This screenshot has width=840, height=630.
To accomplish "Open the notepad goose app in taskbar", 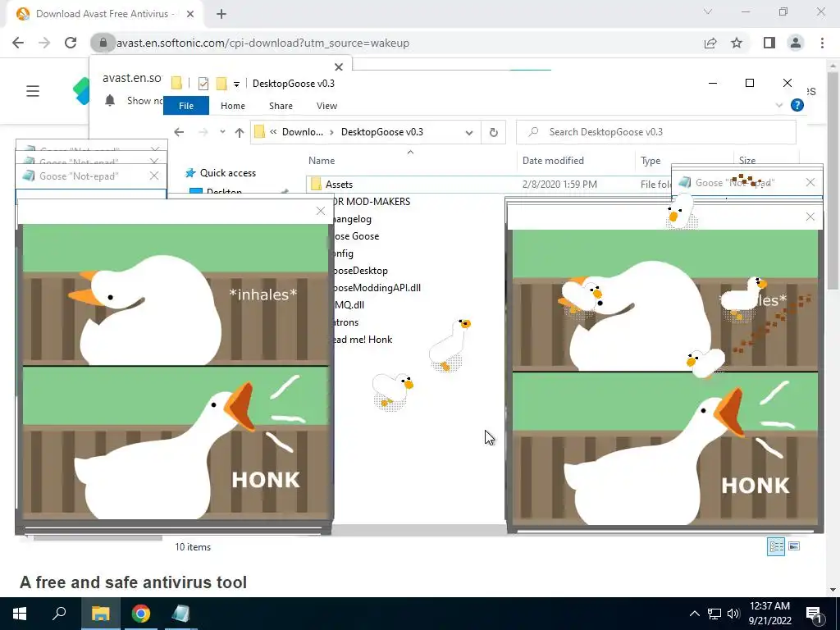I will tap(180, 614).
